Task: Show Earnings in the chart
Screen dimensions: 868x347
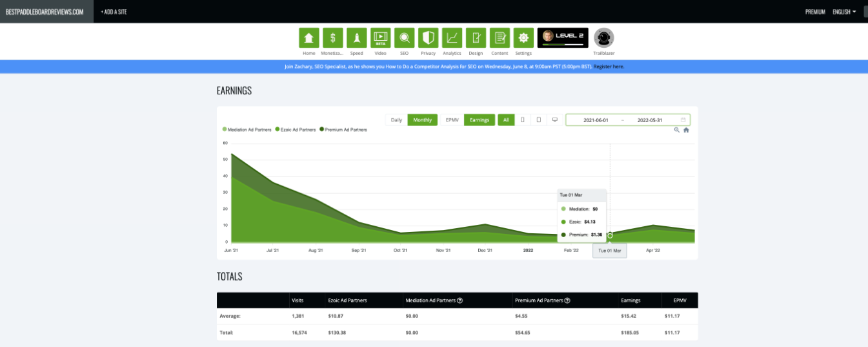Action: 479,120
